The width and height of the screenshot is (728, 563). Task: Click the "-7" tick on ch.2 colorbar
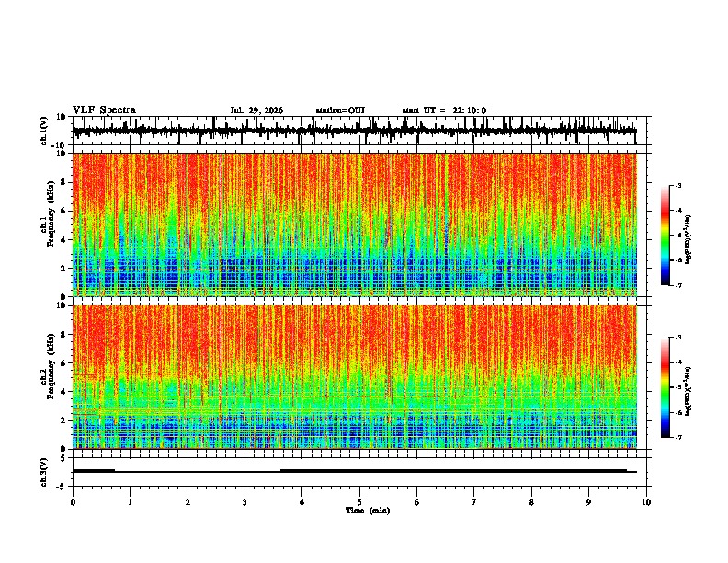[x=677, y=437]
